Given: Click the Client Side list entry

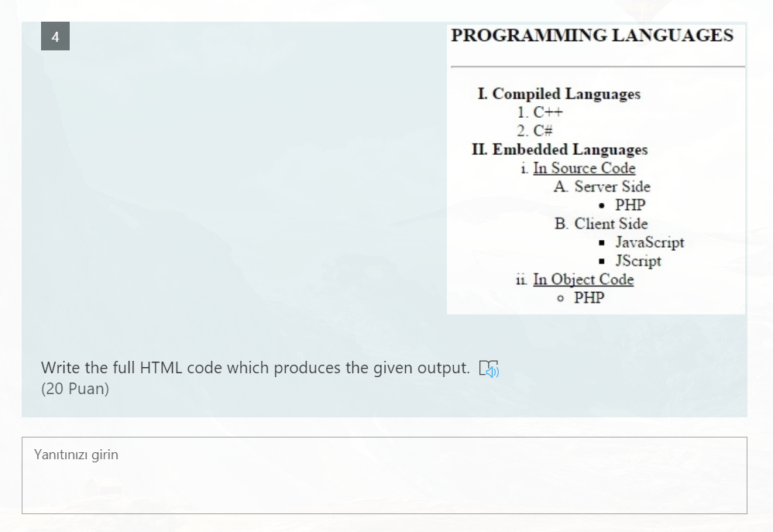Looking at the screenshot, I should pos(600,224).
